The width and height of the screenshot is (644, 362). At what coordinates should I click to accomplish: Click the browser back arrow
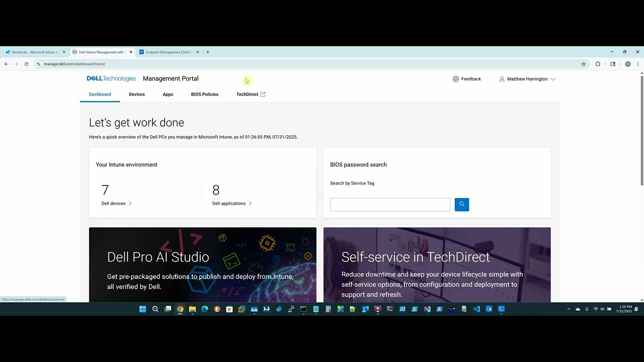(6, 64)
